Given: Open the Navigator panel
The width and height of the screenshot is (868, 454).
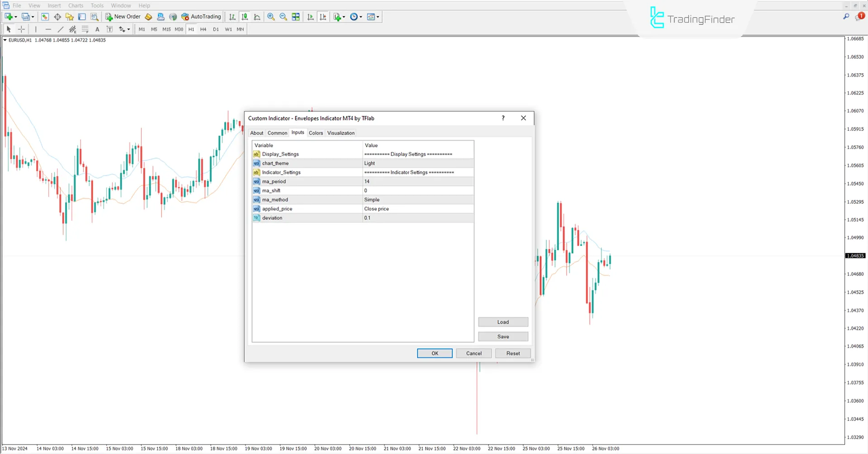Looking at the screenshot, I should coord(70,17).
